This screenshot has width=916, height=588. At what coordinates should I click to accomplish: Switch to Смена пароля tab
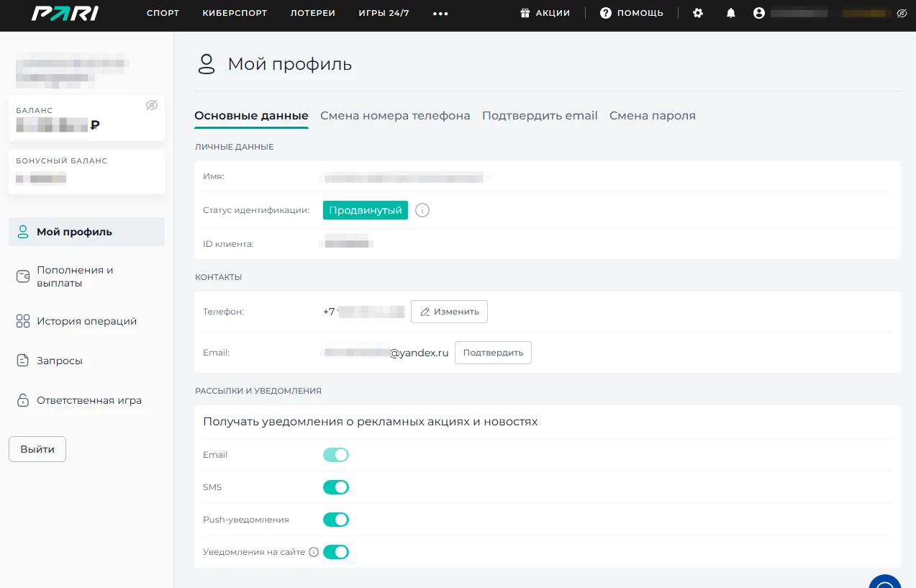pyautogui.click(x=653, y=116)
